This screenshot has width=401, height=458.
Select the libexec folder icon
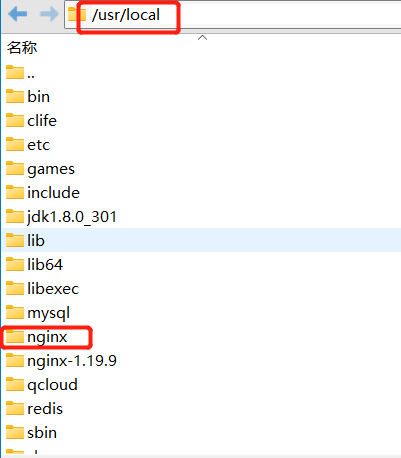(x=15, y=288)
